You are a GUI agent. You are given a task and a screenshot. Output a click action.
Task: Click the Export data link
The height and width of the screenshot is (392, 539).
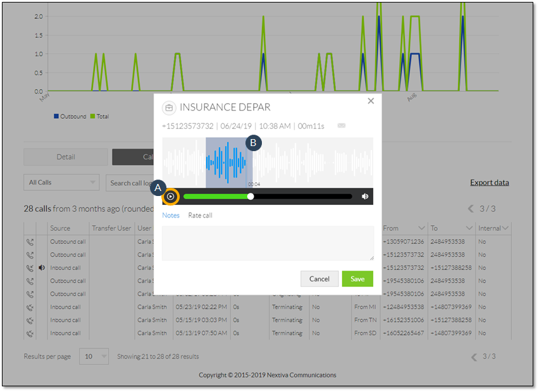[489, 182]
